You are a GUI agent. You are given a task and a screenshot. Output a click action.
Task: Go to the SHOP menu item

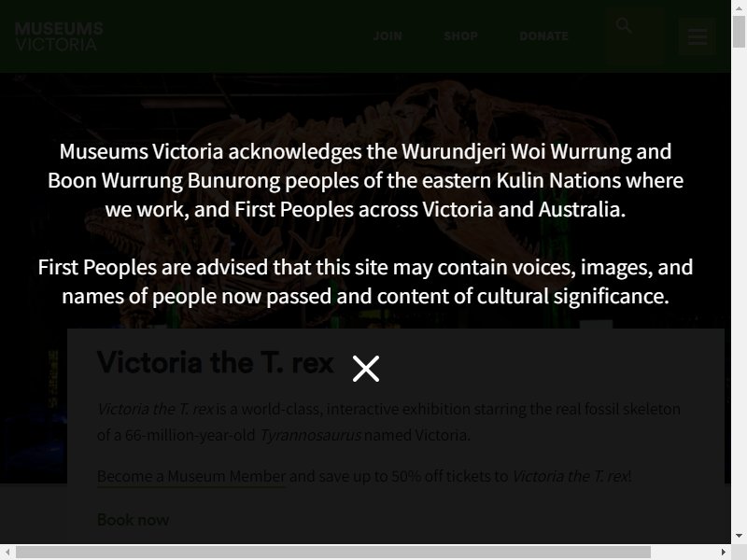tap(460, 36)
